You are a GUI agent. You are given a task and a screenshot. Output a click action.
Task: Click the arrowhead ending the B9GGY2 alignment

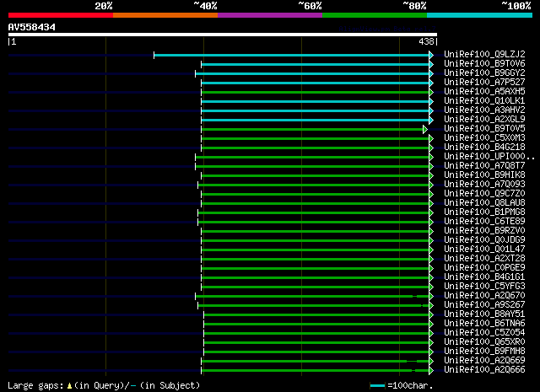431,73
